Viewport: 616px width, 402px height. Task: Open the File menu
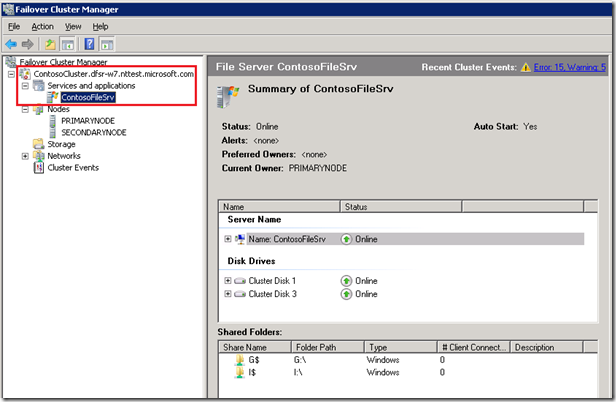pyautogui.click(x=14, y=26)
